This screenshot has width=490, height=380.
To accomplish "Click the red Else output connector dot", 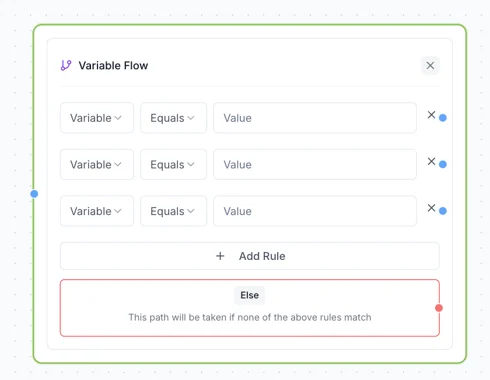I will (439, 308).
